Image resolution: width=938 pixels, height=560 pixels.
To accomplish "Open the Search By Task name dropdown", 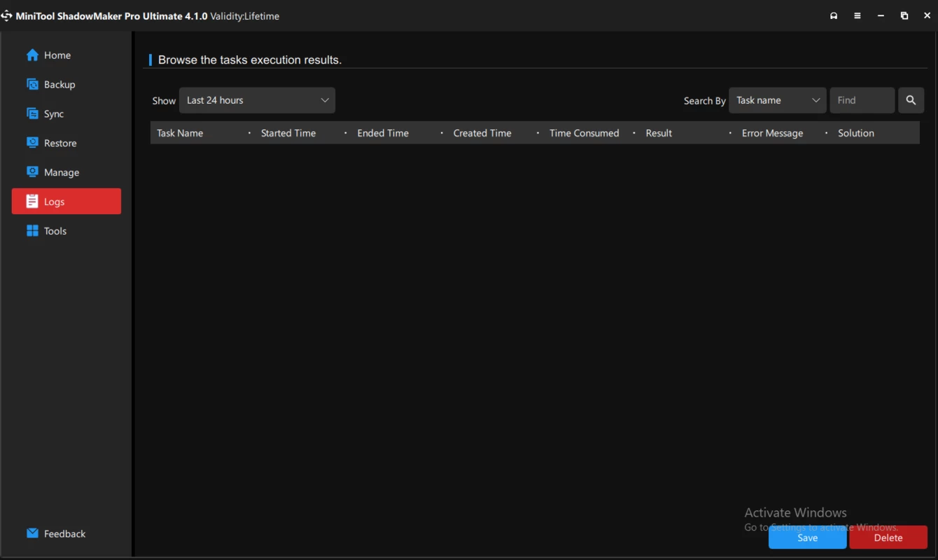I will (x=777, y=100).
